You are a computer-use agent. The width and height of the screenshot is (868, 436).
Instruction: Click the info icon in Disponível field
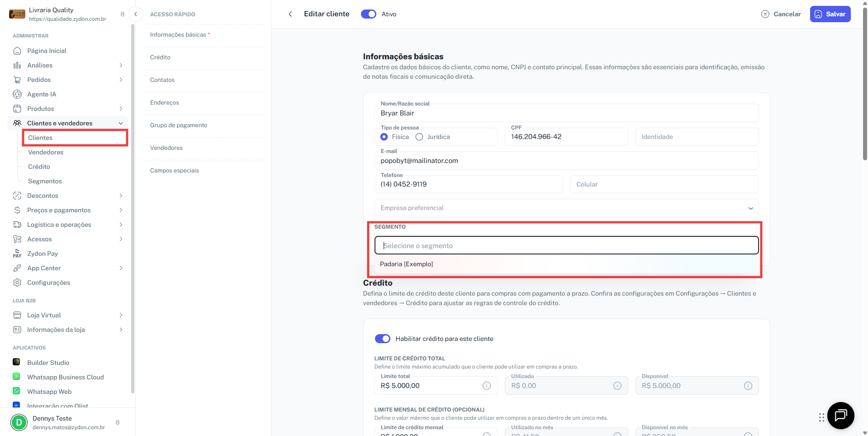click(748, 386)
